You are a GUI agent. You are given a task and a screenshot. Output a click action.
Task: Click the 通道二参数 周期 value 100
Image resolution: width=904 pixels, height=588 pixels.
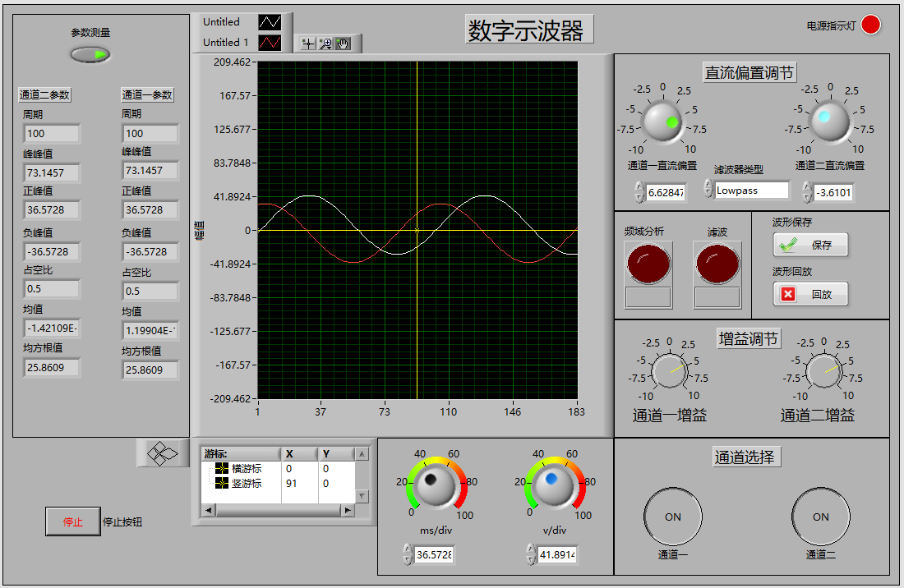point(51,134)
